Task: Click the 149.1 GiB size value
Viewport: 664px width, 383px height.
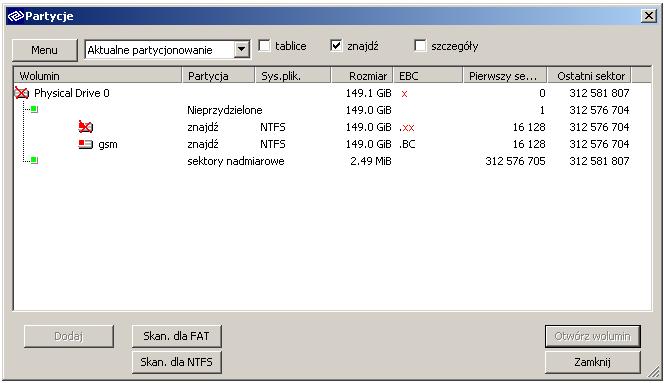Action: tap(368, 93)
